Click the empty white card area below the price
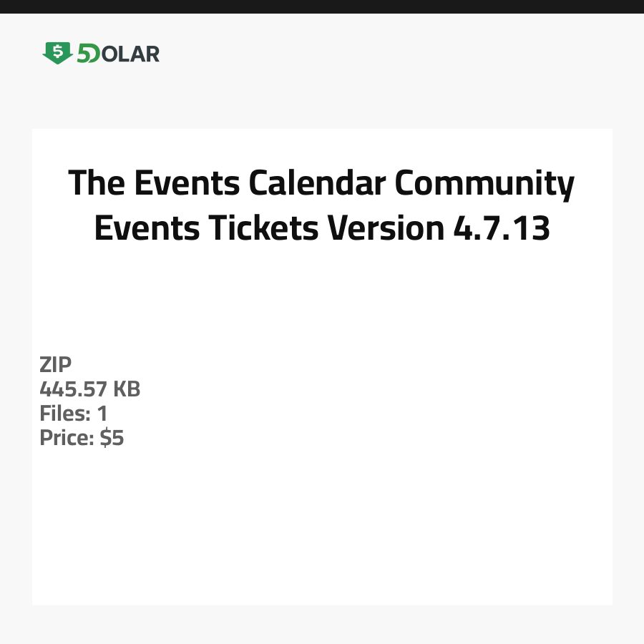644x644 pixels. [322, 530]
